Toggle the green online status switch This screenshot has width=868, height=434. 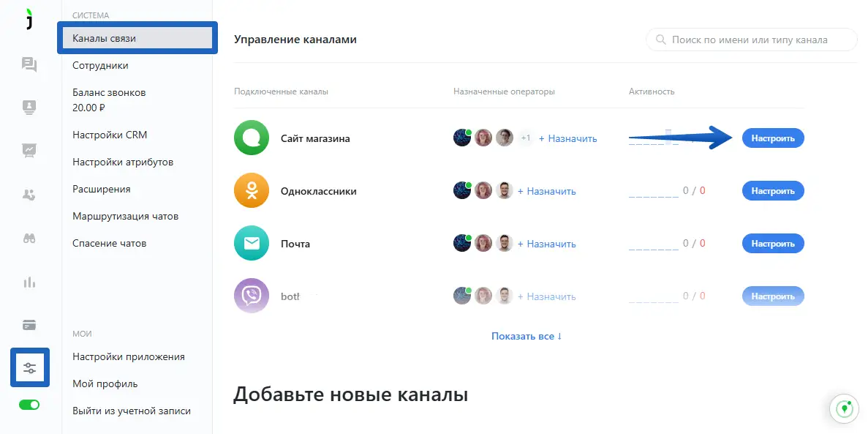point(29,405)
